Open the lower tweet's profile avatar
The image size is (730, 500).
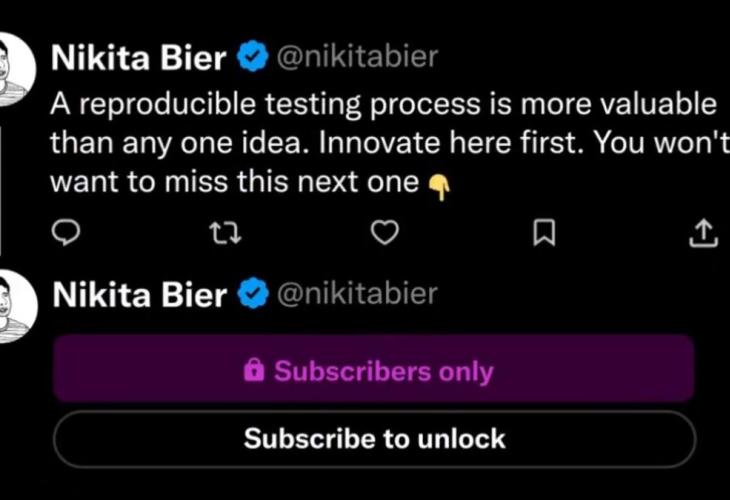coord(12,306)
